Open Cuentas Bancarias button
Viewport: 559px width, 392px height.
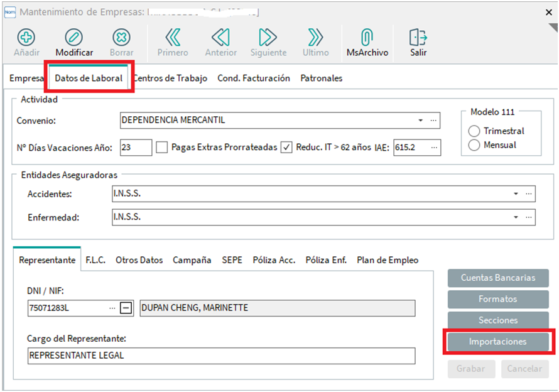pos(498,278)
